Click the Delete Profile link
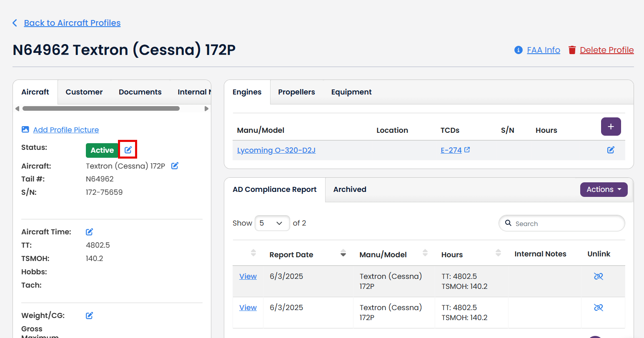Image resolution: width=644 pixels, height=338 pixels. click(606, 50)
